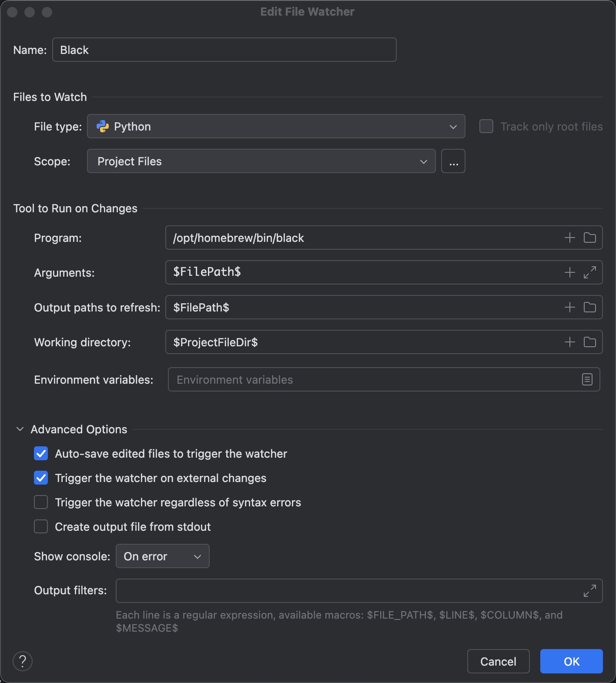Collapse the Advanced Options section
616x683 pixels.
(20, 429)
